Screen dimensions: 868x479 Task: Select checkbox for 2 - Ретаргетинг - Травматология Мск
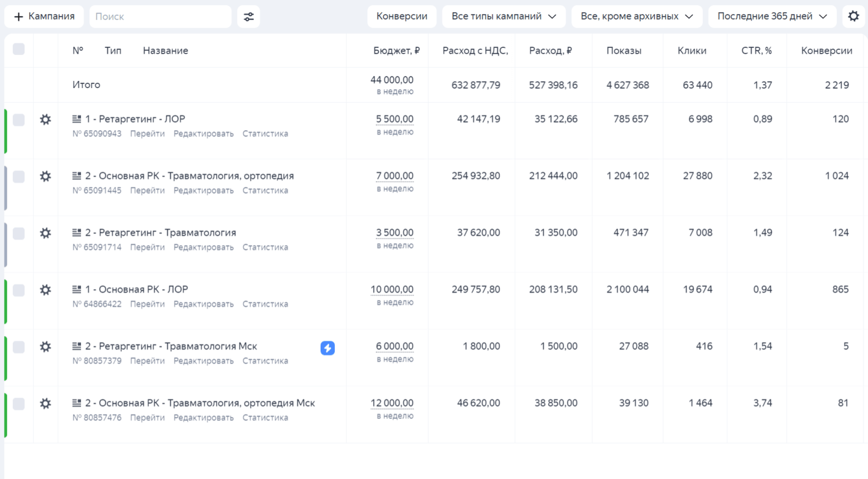point(19,347)
